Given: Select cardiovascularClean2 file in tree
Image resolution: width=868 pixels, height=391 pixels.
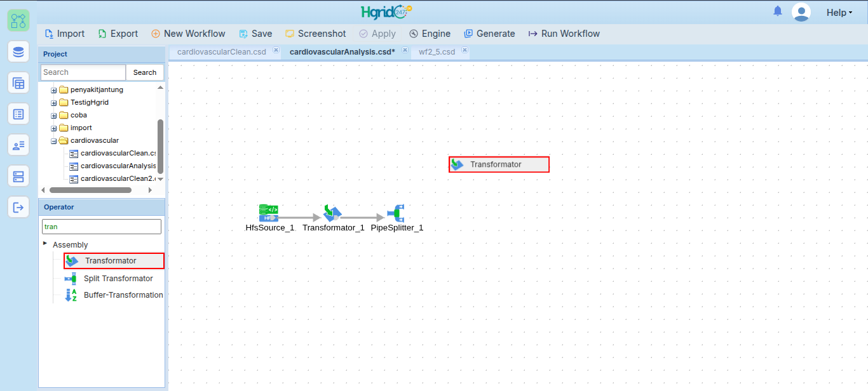Looking at the screenshot, I should (118, 179).
